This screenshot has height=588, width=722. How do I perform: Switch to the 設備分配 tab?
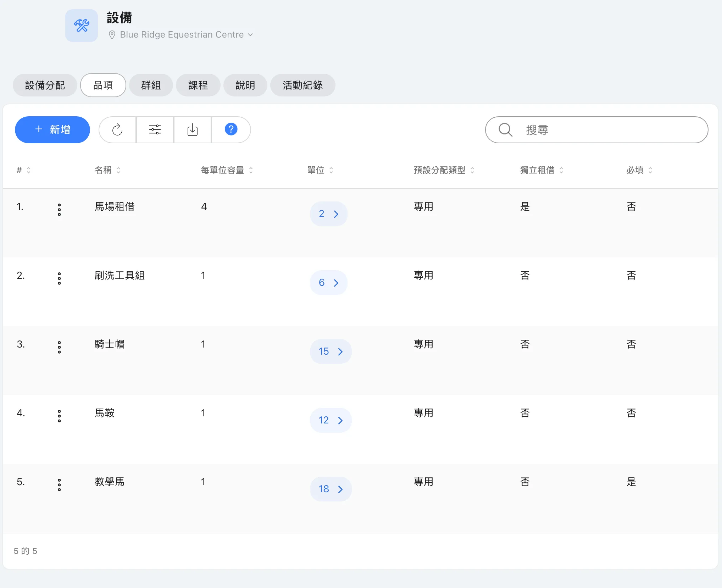[45, 85]
